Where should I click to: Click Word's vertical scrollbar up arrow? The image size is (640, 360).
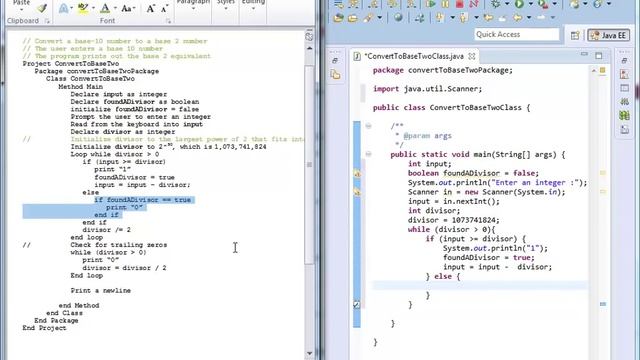point(309,48)
